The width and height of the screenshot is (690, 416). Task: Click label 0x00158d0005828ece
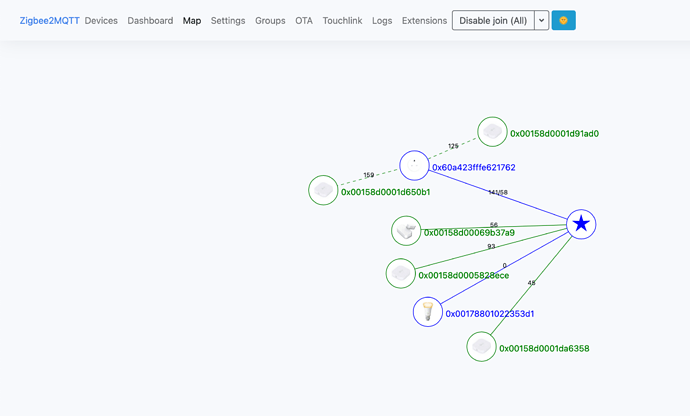[464, 275]
